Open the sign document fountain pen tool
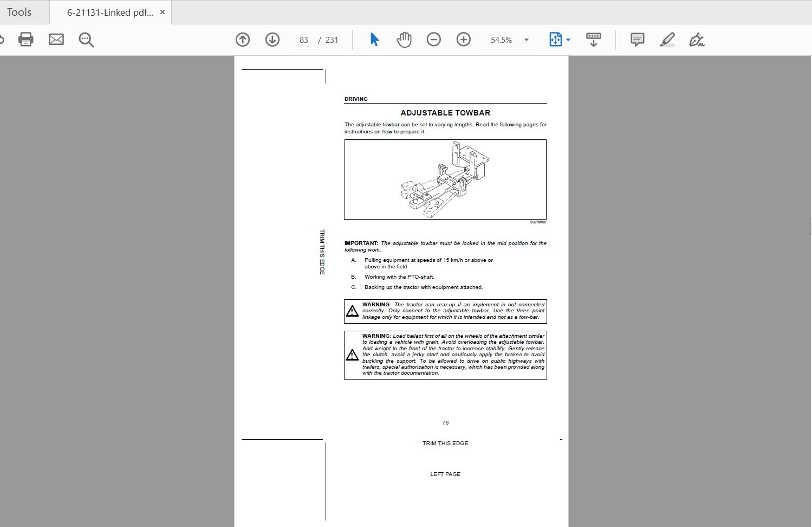This screenshot has width=812, height=527. (697, 40)
